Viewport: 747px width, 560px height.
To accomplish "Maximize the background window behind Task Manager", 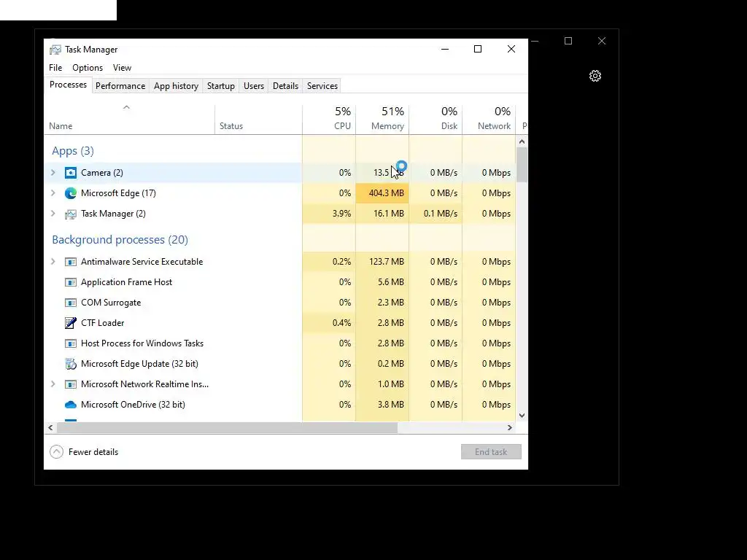I will tap(568, 41).
